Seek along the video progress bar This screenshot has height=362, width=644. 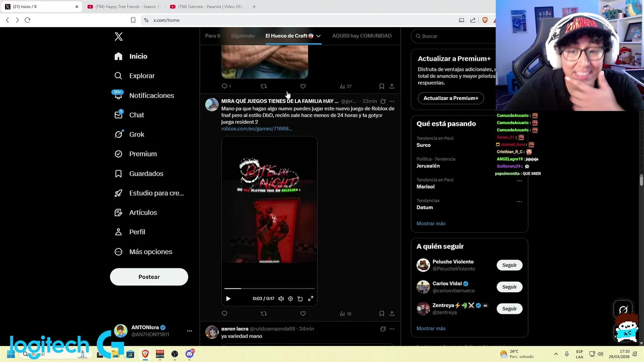269,289
